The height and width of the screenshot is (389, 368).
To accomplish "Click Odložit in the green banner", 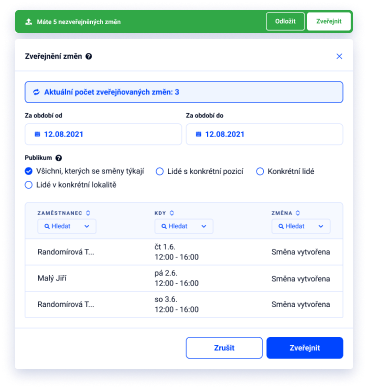I will pyautogui.click(x=285, y=22).
